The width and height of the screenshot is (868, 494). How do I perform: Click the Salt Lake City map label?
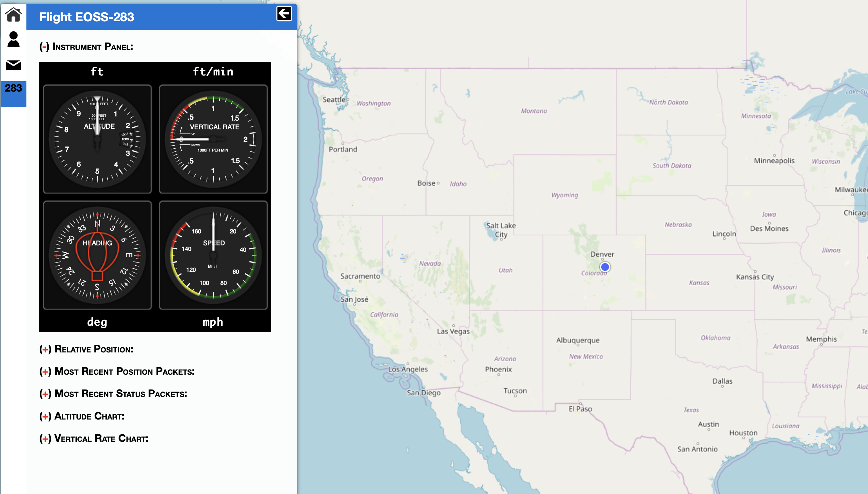point(501,230)
